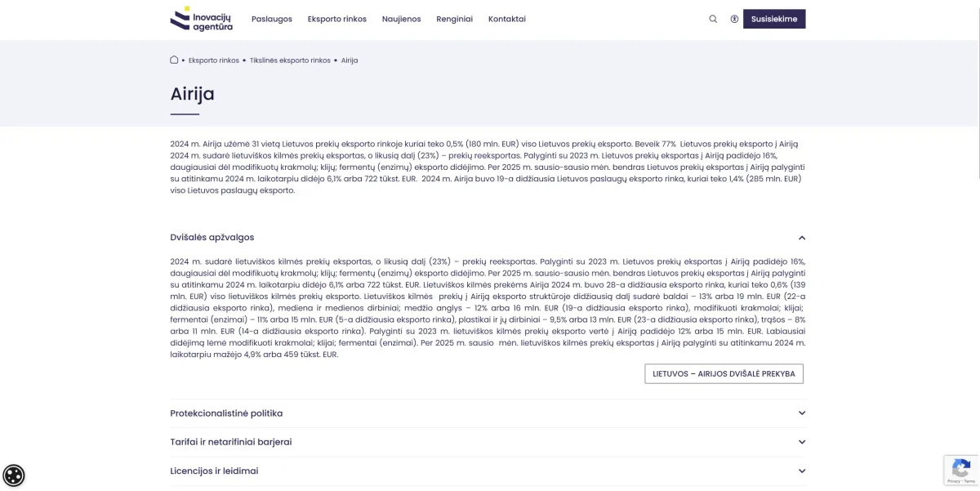980x491 pixels.
Task: Expand Tarifai ir netarifiniai barjerai section
Action: (801, 442)
